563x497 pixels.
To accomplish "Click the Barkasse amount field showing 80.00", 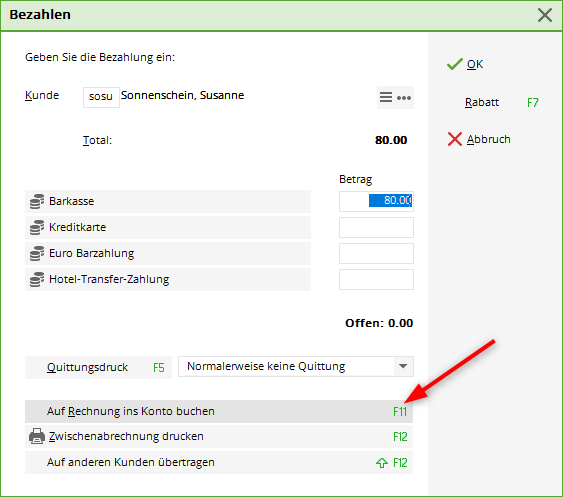I will pyautogui.click(x=376, y=201).
